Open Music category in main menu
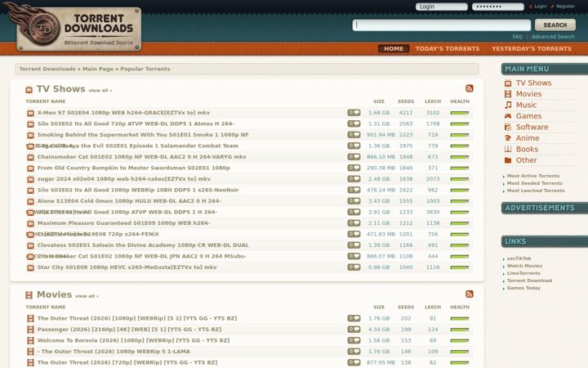Screen dimensions: 588x368 (526, 105)
